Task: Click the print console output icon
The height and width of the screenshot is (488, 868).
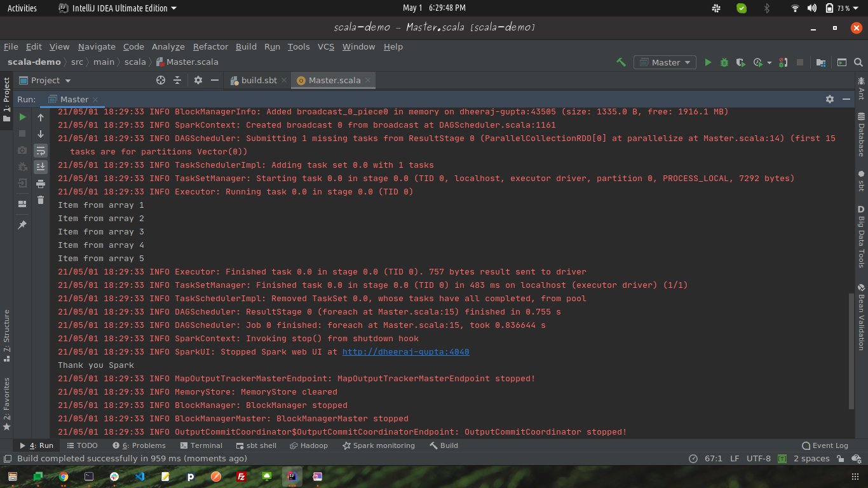Action: 41,184
